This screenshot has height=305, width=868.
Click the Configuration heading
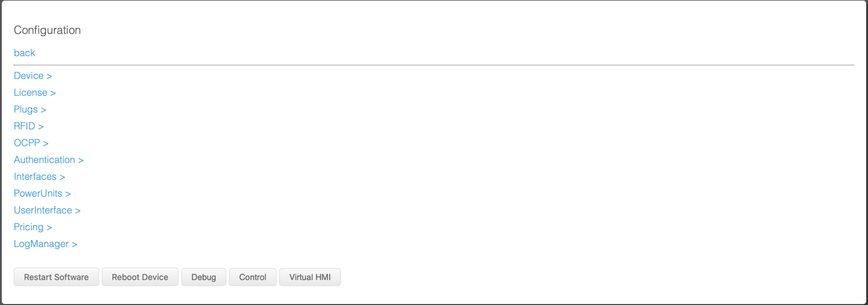click(x=47, y=30)
